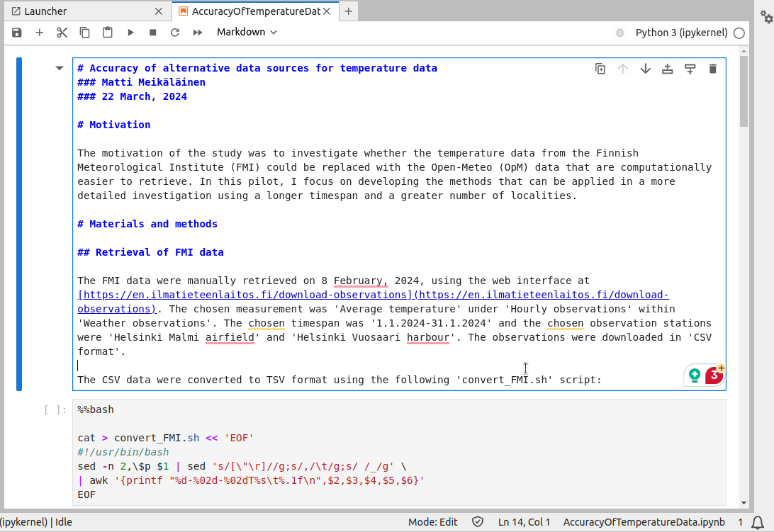Click the kernel status circle indicator
Viewport: 774px width, 532px height.
click(x=739, y=33)
